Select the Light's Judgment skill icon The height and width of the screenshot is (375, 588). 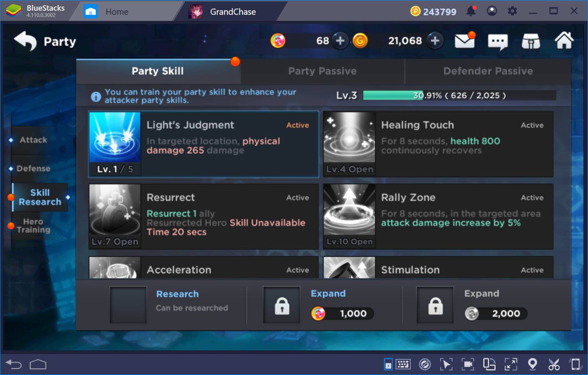click(x=115, y=138)
